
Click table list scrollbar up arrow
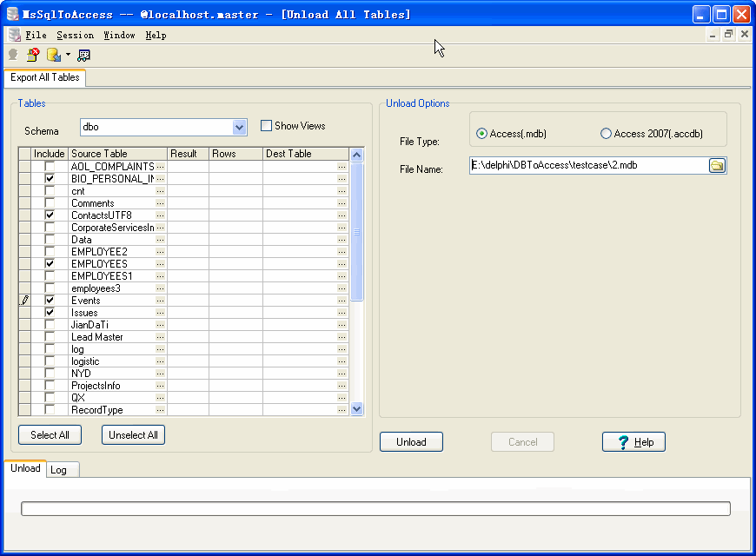[357, 155]
